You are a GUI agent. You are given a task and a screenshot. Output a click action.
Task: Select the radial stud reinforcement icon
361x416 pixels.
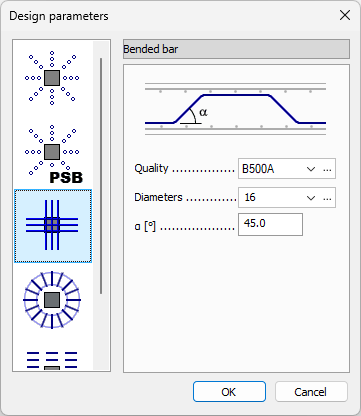pos(52,78)
